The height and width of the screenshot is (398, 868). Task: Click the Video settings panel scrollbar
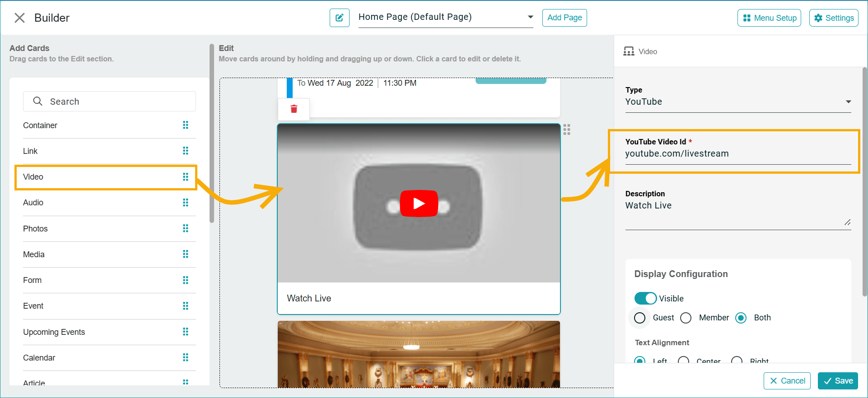[x=864, y=181]
